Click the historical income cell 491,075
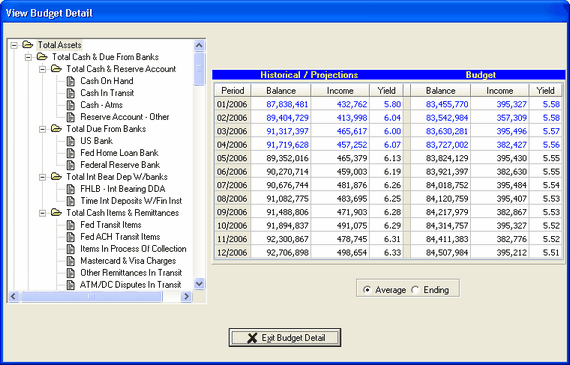 340,225
